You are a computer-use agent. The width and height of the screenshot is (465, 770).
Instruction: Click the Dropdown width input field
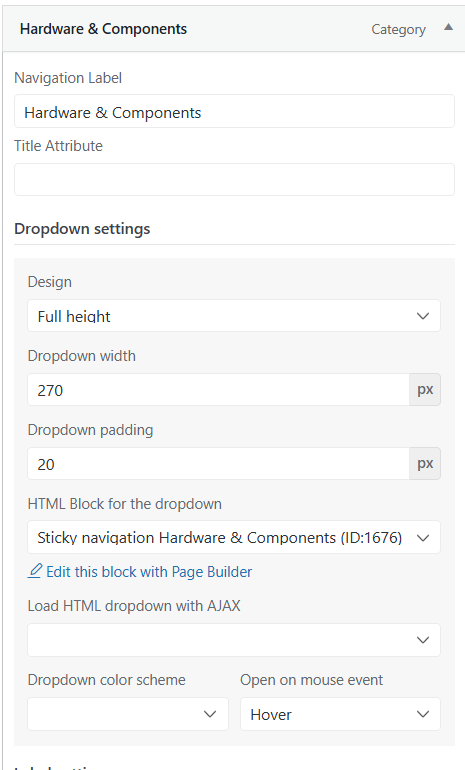(219, 390)
